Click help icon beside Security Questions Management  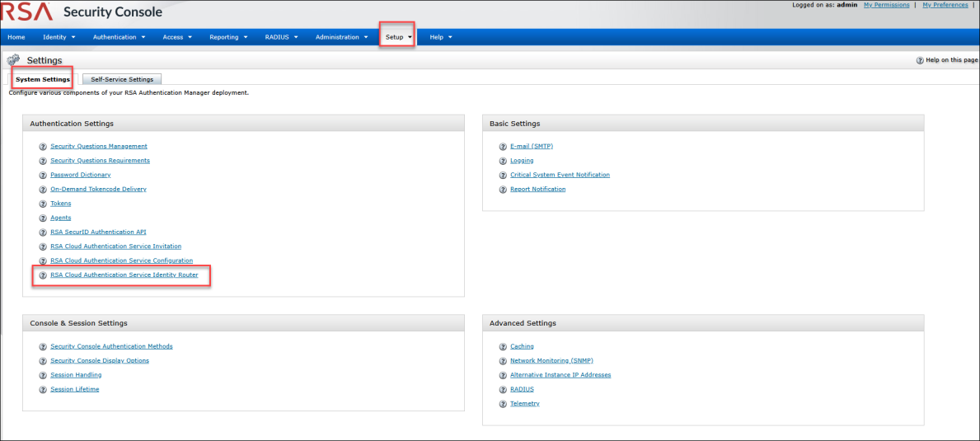tap(43, 147)
